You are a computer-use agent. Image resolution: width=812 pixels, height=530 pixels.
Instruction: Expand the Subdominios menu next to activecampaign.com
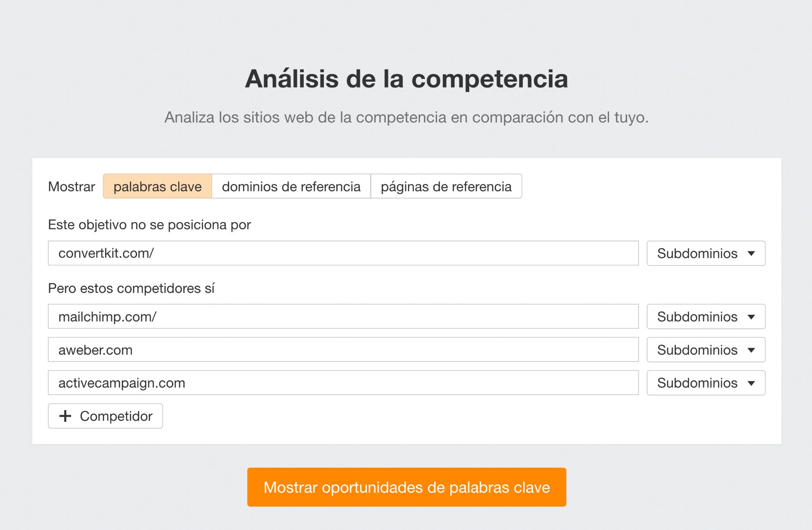(x=705, y=383)
